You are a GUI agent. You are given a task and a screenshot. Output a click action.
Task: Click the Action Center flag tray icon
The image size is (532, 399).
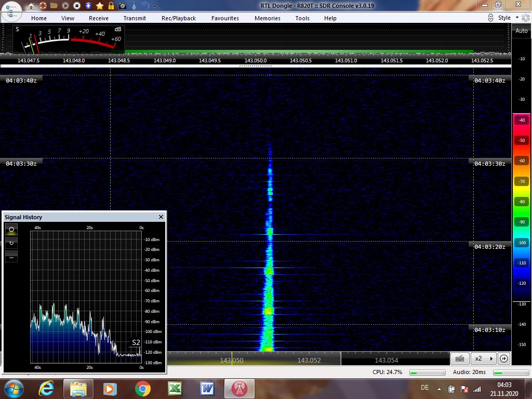click(x=464, y=389)
